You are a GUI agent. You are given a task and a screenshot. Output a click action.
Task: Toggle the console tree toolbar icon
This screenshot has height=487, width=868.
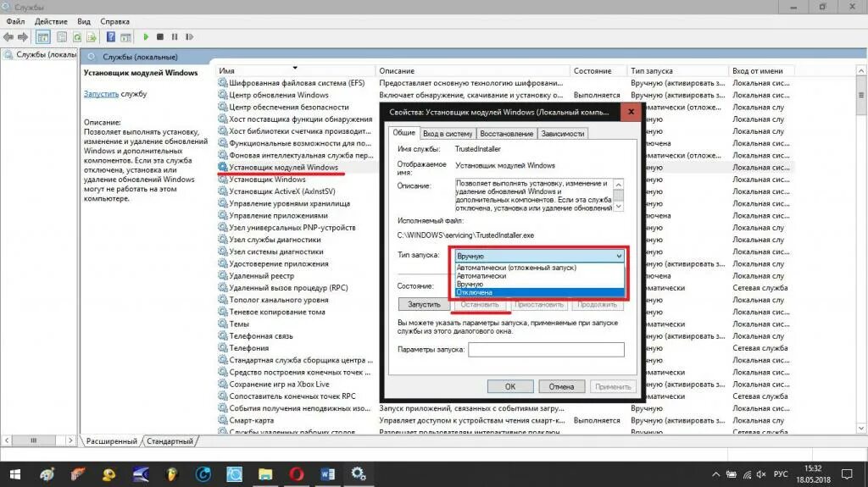point(42,37)
